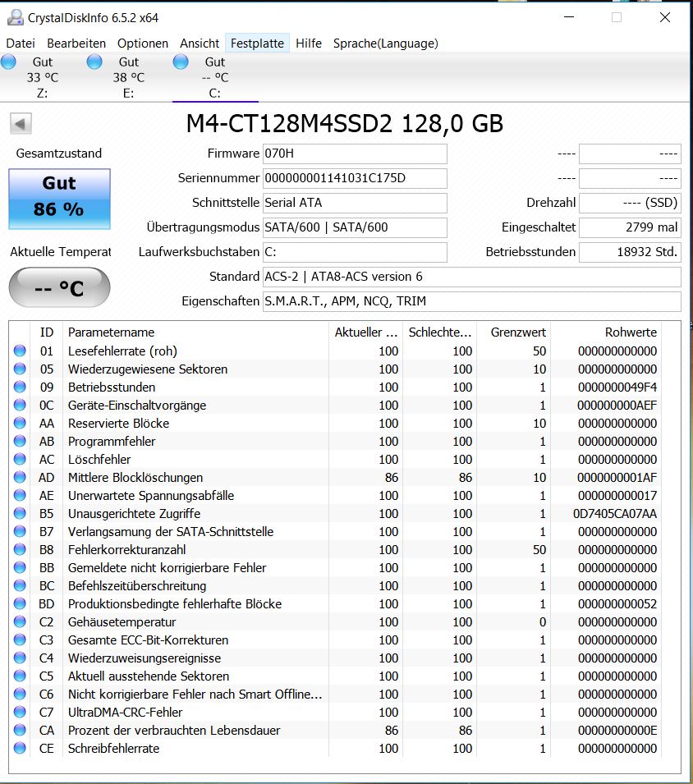693x784 pixels.
Task: Select raw value 000000000AEF
Action: [x=617, y=405]
